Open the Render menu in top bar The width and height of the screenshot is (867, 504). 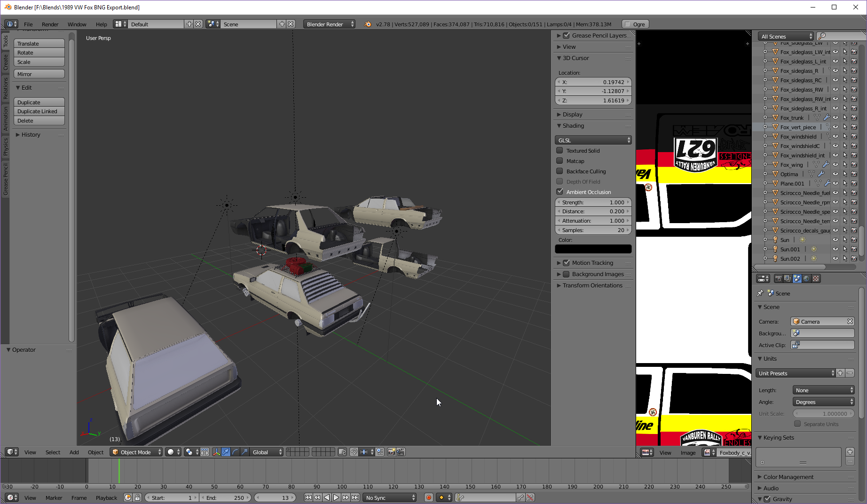50,24
